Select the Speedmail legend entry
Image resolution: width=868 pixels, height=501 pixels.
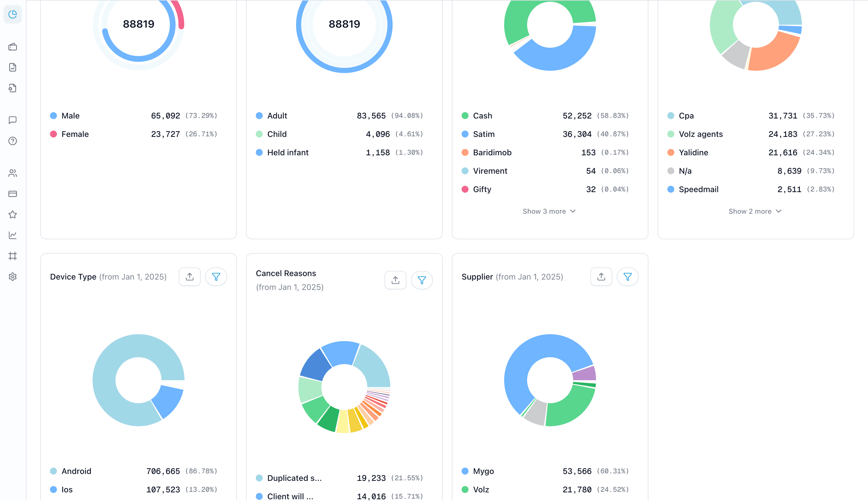coord(751,189)
